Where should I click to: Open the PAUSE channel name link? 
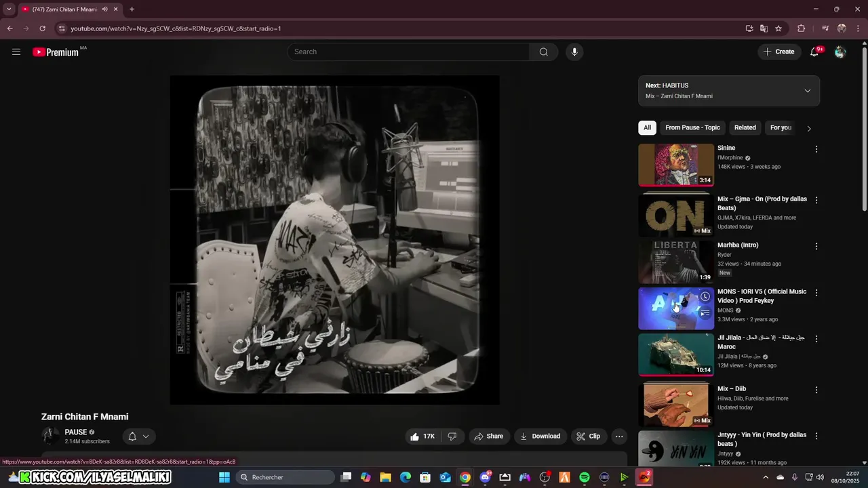click(76, 432)
